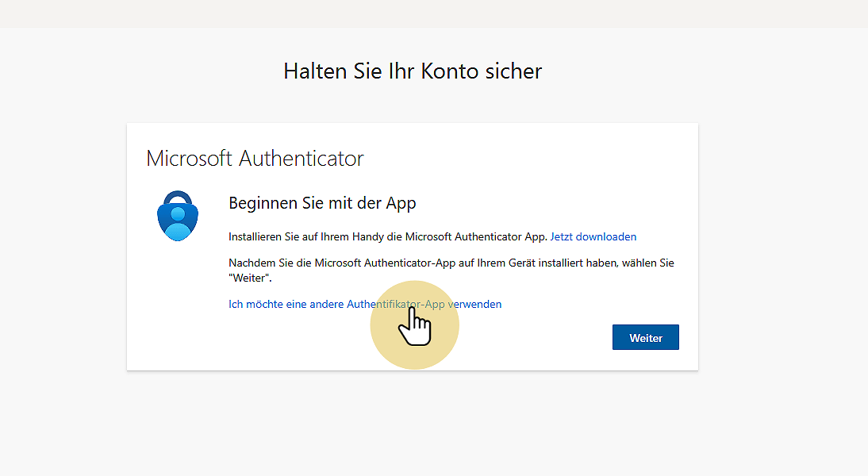Image resolution: width=868 pixels, height=476 pixels.
Task: Click the shackle atop the Authenticator padlock icon
Action: [x=179, y=196]
